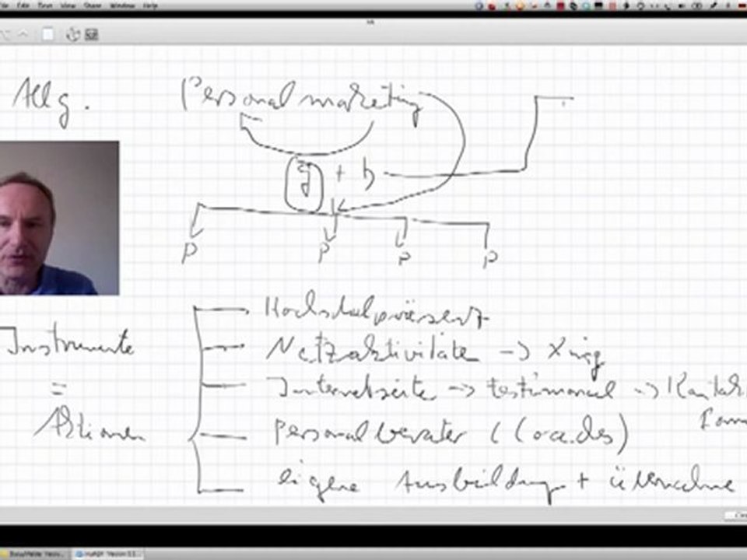Switch to the second taskbar window with blue icon
The height and width of the screenshot is (560, 747).
[107, 554]
